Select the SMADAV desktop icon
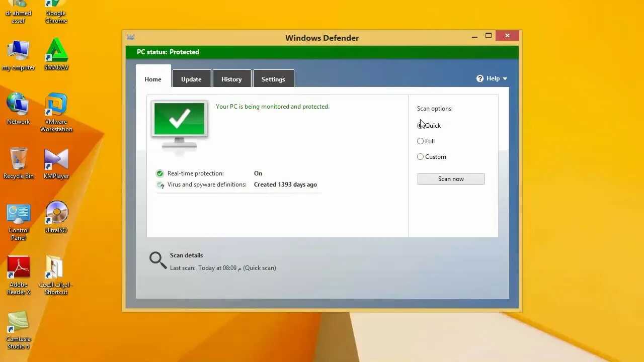Viewport: 644px width, 362px height. (56, 55)
